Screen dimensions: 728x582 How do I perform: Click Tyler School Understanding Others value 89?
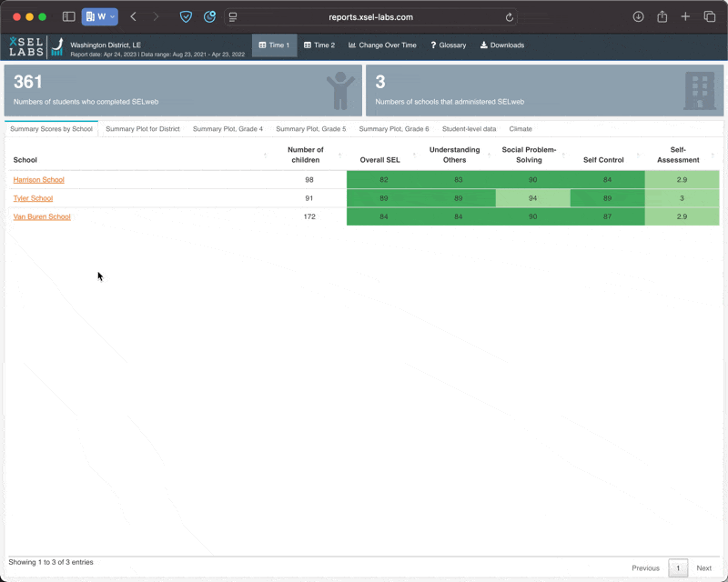click(x=459, y=198)
